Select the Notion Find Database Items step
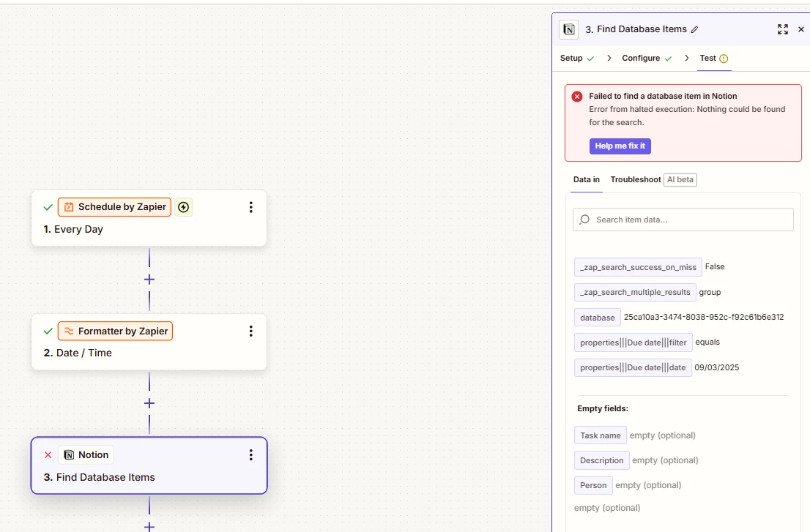Viewport: 810px width, 532px height. click(x=149, y=465)
